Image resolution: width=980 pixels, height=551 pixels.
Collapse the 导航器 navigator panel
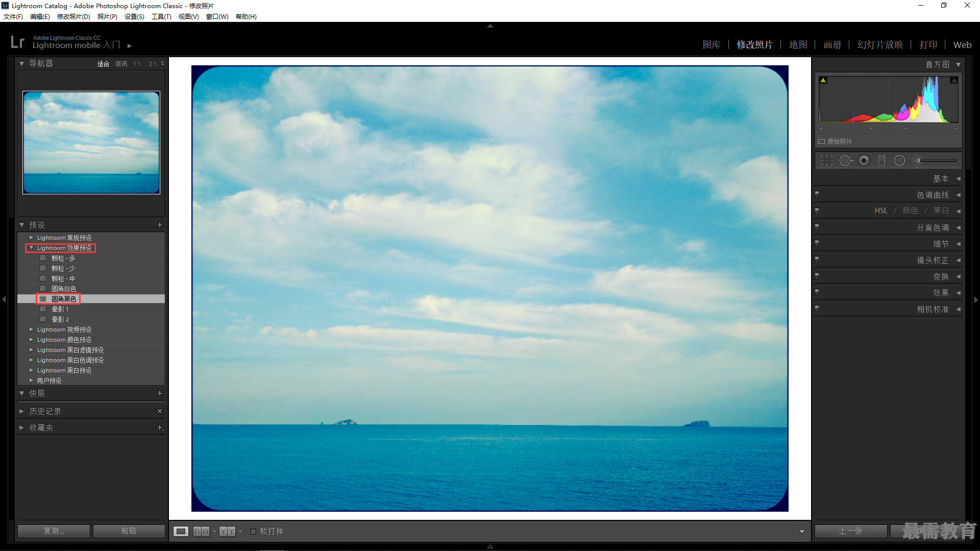click(x=22, y=64)
